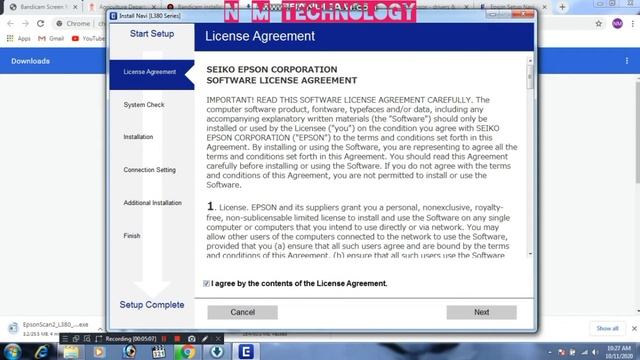Click Cancel in the Epson installer
Image resolution: width=640 pixels, height=360 pixels.
click(242, 312)
